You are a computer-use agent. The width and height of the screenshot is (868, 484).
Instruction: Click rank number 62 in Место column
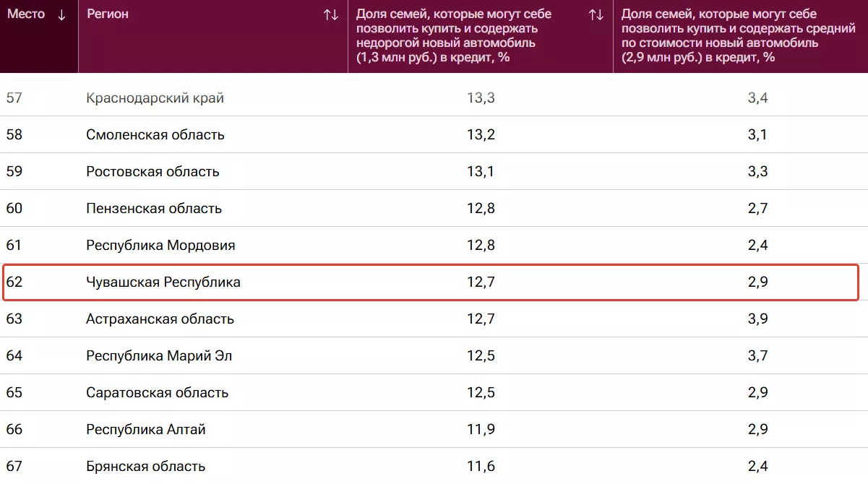click(x=14, y=282)
